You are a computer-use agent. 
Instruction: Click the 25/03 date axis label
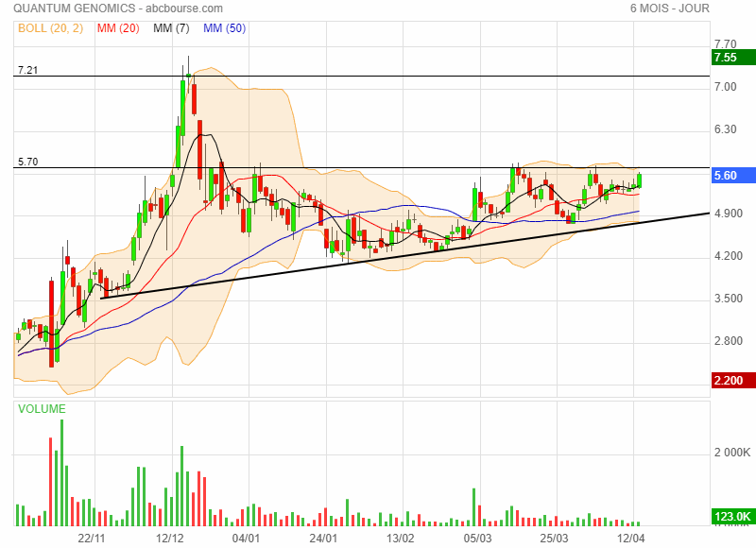[x=554, y=538]
